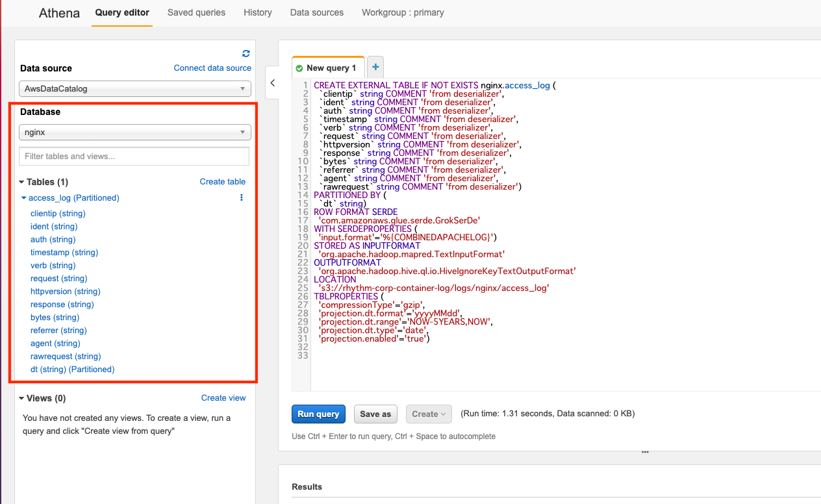Click the drag handle above the Results panel
The height and width of the screenshot is (504, 821).
coord(645,450)
